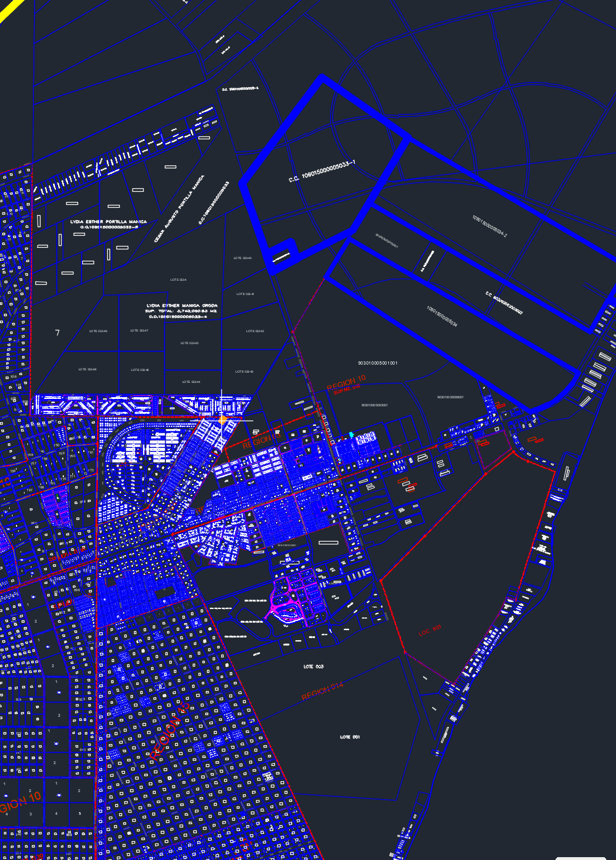Select the small cyan marker block

pos(351,435)
